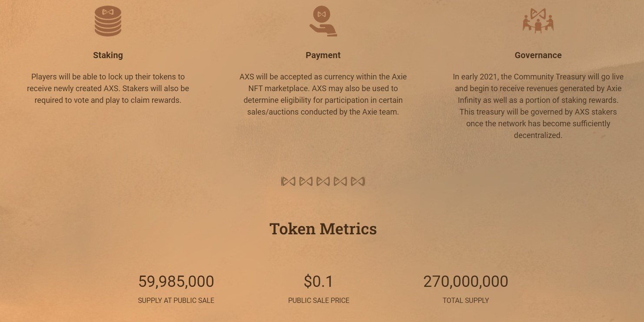Click the second AXS divider logo
644x322 pixels.
[x=305, y=181]
